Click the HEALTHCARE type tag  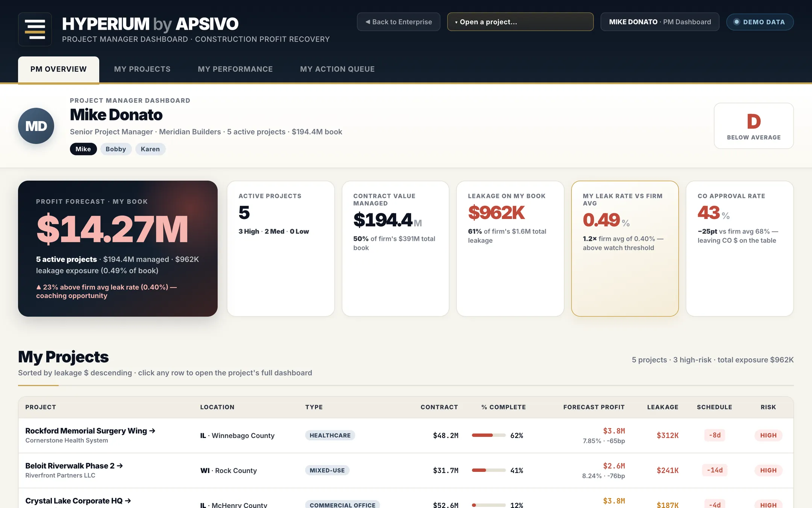click(330, 435)
